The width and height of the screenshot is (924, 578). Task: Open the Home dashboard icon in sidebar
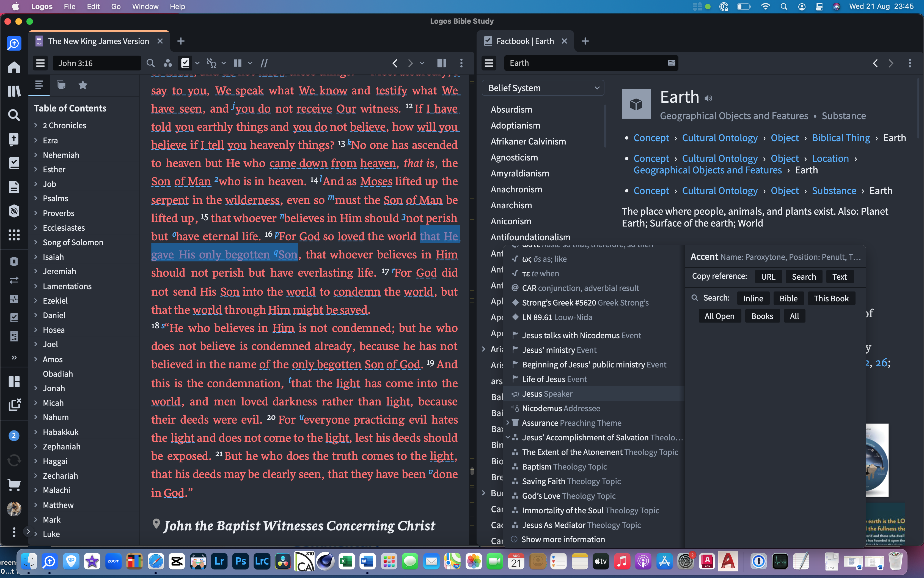coord(14,67)
